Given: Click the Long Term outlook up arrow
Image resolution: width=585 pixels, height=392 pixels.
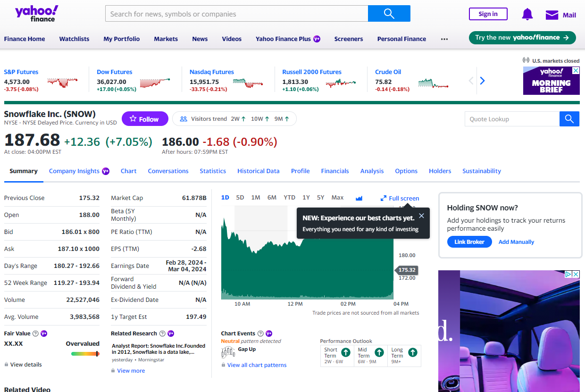Looking at the screenshot, I should click(x=413, y=352).
